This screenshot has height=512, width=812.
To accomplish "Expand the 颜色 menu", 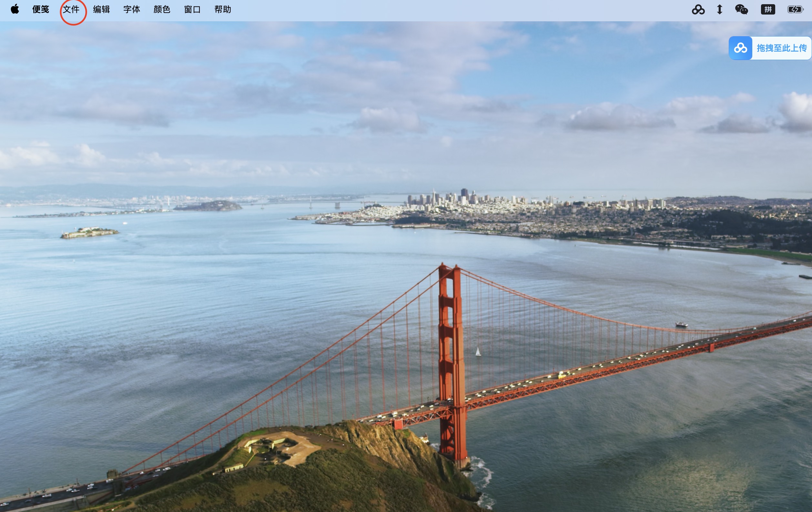I will 162,9.
